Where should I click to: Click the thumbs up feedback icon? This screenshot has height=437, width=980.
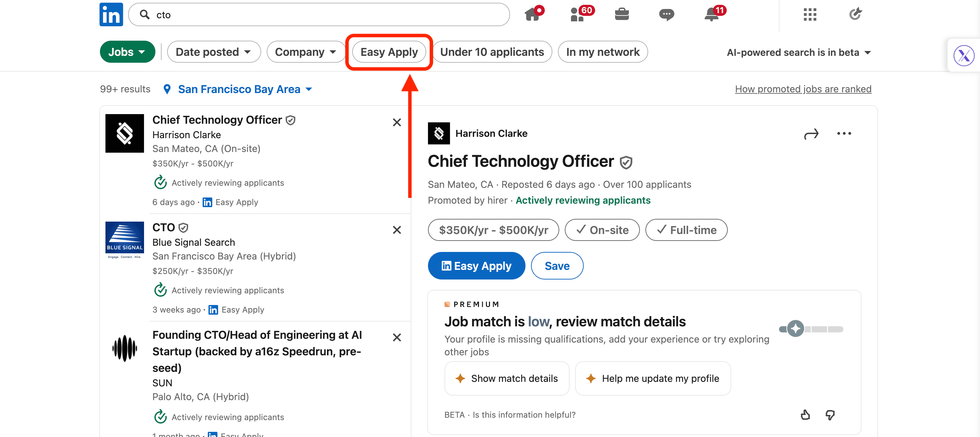[805, 415]
